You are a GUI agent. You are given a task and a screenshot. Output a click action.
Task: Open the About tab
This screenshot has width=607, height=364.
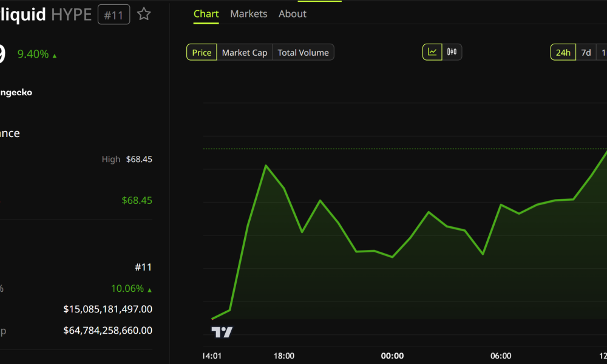(x=293, y=14)
